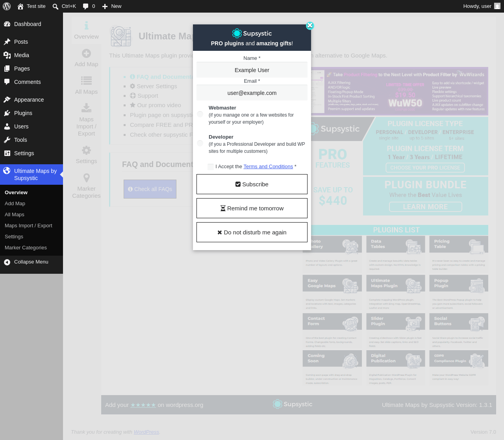Click the Appearance paintbrush icon
Viewport: 504px width, 440px height.
(7, 100)
